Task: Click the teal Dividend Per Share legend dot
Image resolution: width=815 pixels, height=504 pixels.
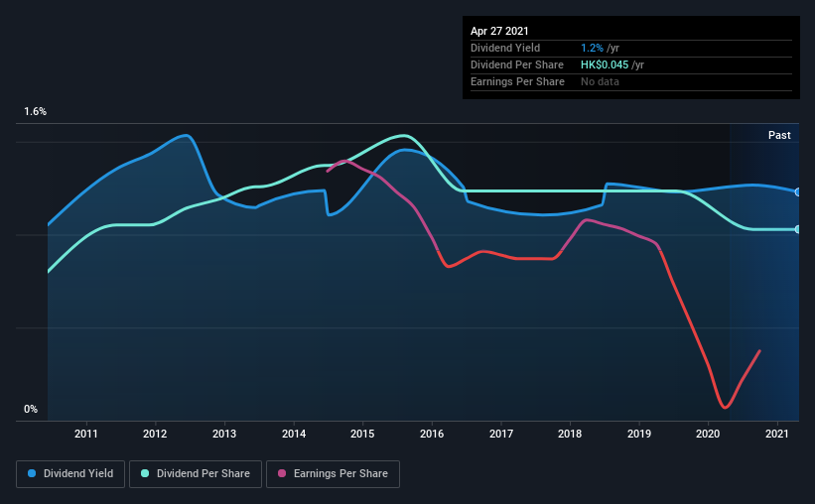Action: [x=145, y=473]
